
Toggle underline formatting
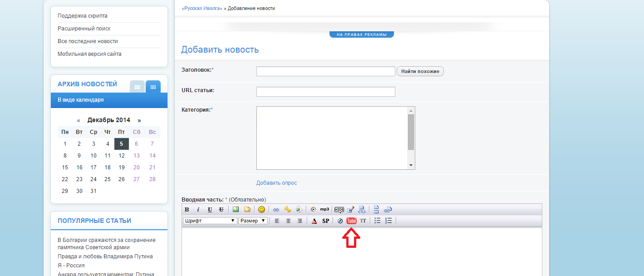point(210,209)
